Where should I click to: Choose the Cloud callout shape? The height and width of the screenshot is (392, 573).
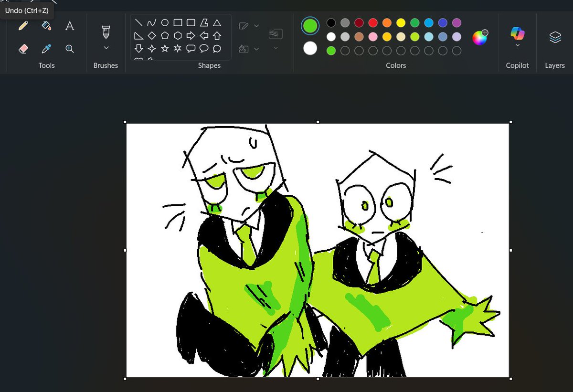tap(217, 48)
